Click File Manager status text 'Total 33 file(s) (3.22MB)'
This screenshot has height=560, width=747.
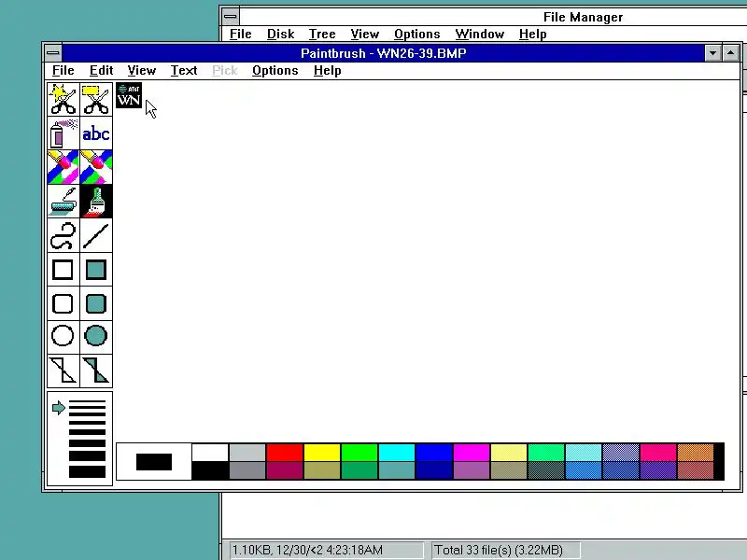tap(499, 550)
